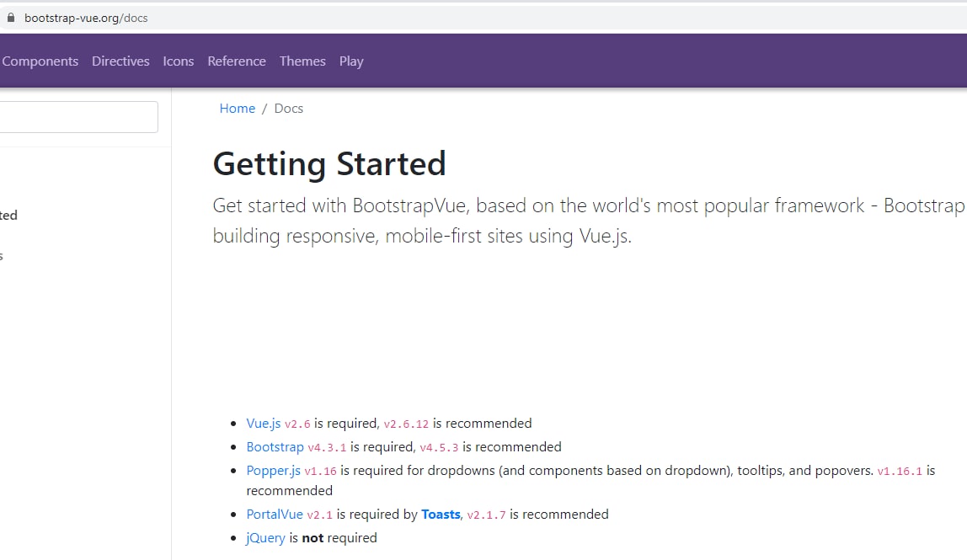Click the v4.3.1 version code text

(327, 448)
